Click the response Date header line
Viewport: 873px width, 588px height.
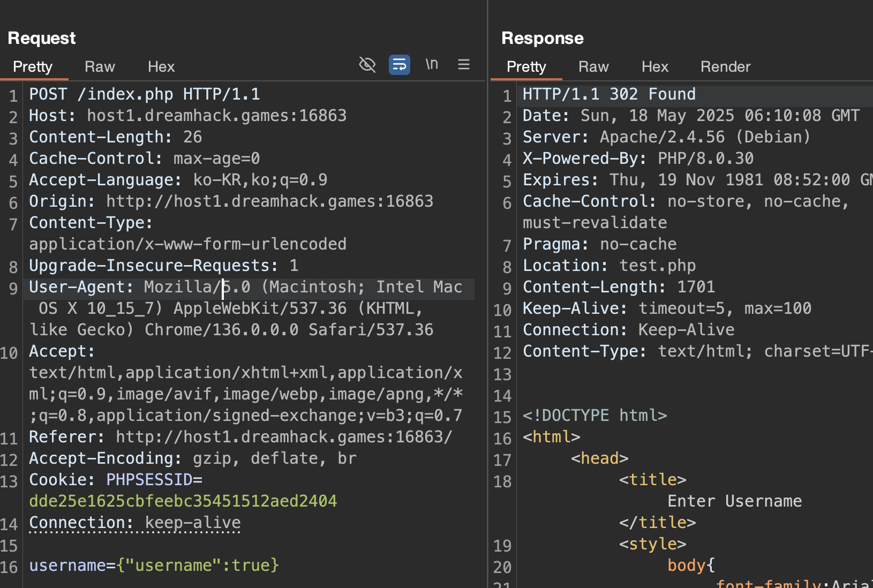(x=691, y=116)
